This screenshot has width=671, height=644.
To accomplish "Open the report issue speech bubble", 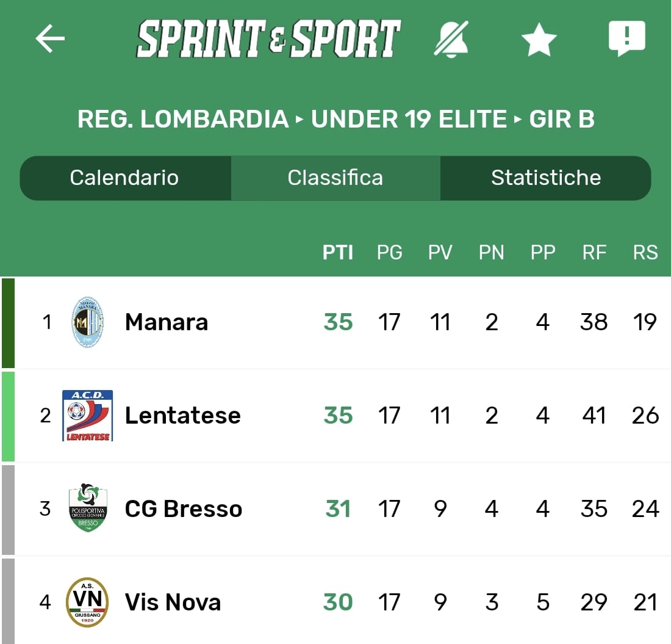I will point(626,38).
